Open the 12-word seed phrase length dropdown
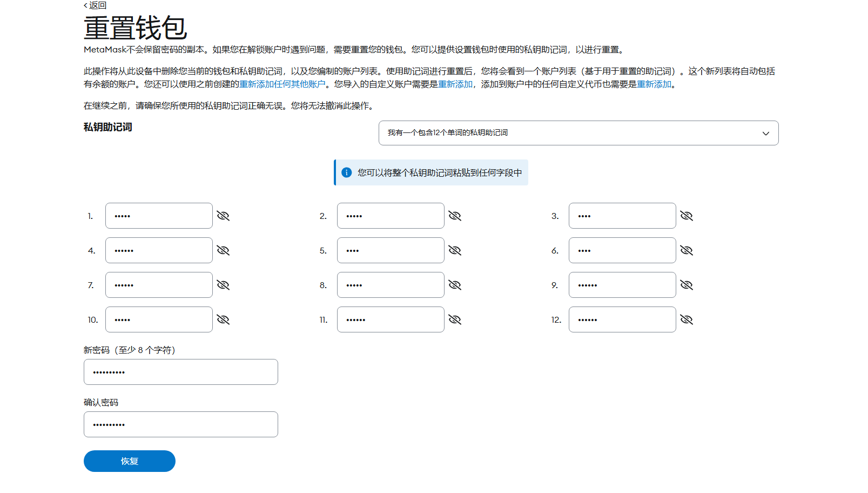The width and height of the screenshot is (868, 493). (x=578, y=133)
